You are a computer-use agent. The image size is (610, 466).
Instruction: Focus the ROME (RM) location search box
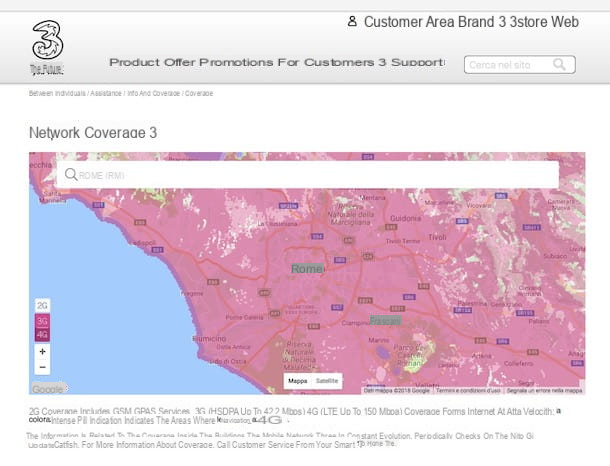click(x=308, y=175)
